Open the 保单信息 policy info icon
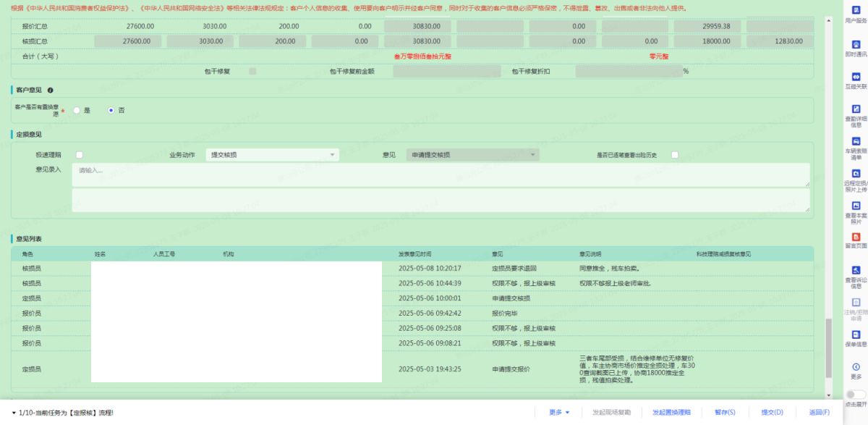Screen dimensions: 868x425 pyautogui.click(x=856, y=334)
